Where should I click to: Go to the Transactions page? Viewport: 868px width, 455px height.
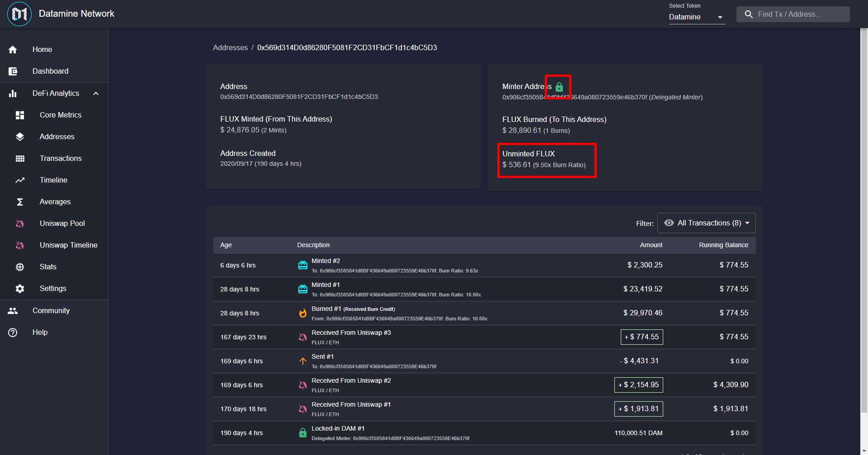click(x=54, y=159)
